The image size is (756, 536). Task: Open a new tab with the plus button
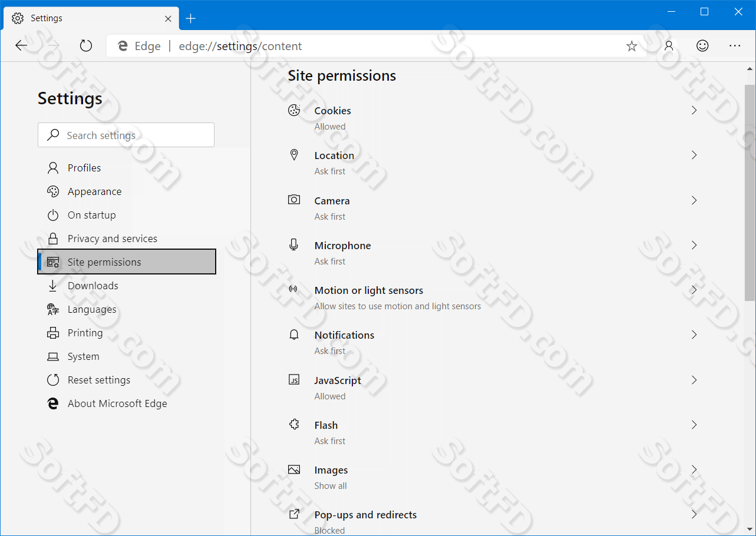pyautogui.click(x=190, y=18)
